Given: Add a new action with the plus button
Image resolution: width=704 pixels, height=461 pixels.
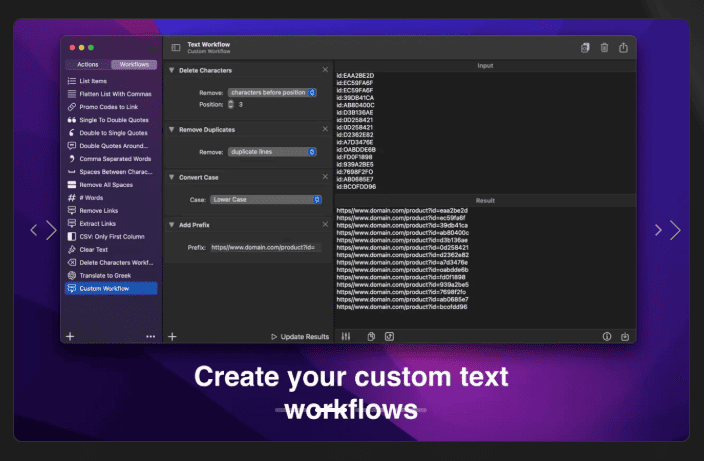Looking at the screenshot, I should tap(172, 337).
